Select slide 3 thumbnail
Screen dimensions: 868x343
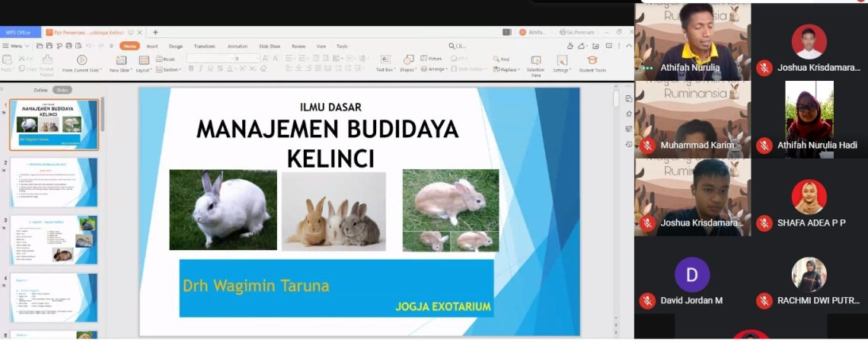pos(54,240)
